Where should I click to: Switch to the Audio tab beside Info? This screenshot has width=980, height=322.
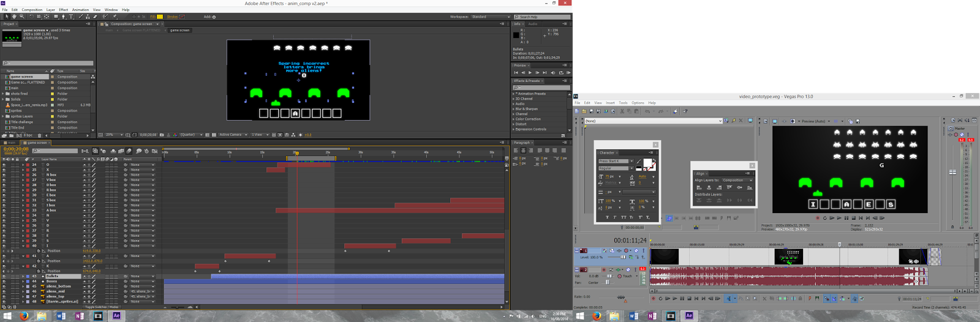pos(533,24)
